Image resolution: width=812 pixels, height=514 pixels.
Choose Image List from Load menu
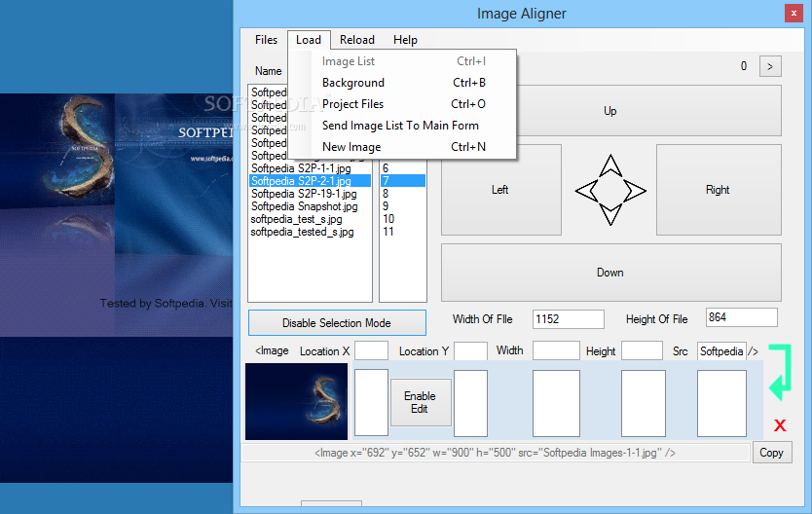click(x=403, y=61)
